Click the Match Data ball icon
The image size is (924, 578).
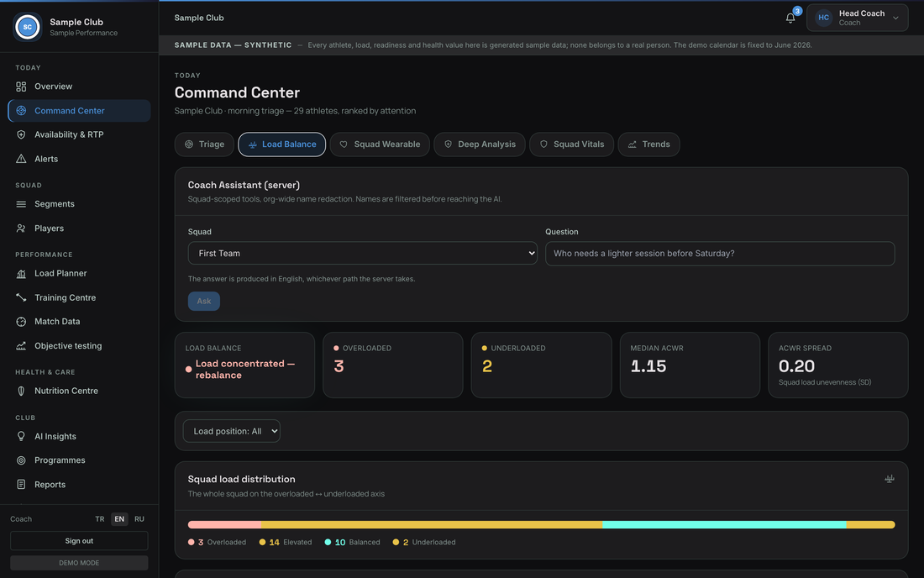[x=21, y=322]
